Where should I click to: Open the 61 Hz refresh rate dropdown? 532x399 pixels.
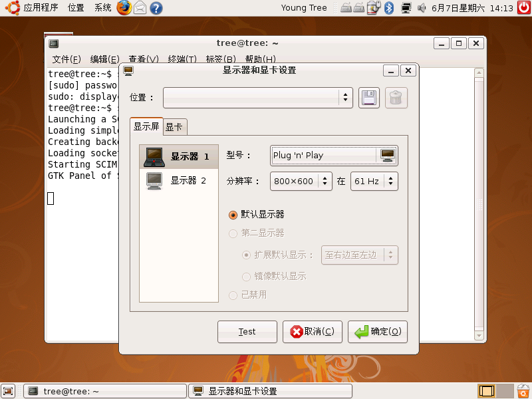(374, 181)
